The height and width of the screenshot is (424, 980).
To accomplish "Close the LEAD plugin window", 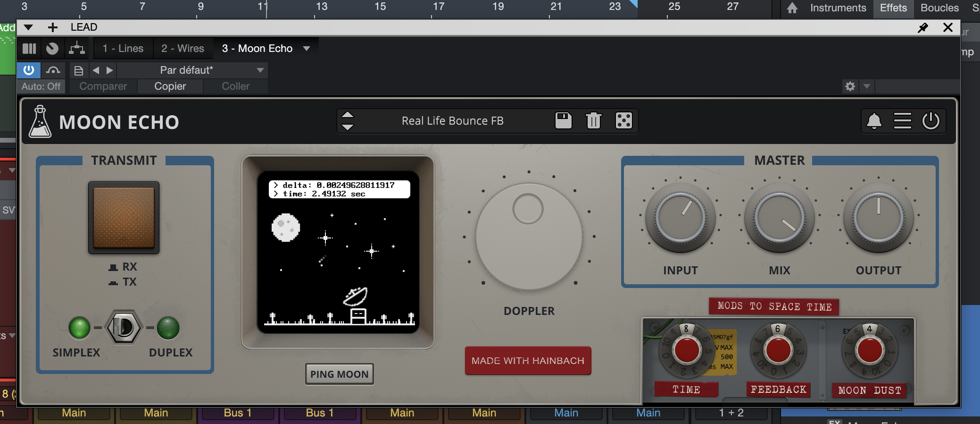I will (948, 27).
